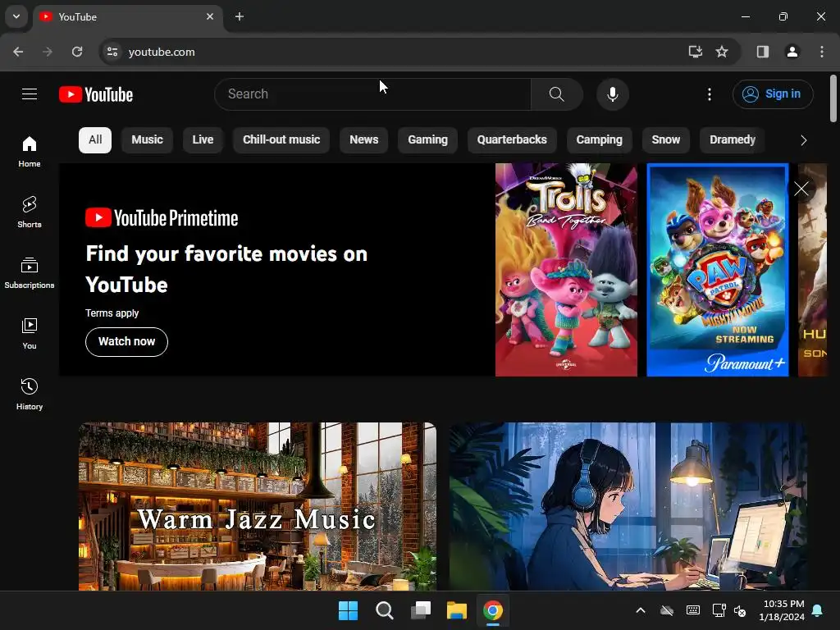The width and height of the screenshot is (840, 630).
Task: Open the Windows Start menu
Action: (x=348, y=610)
